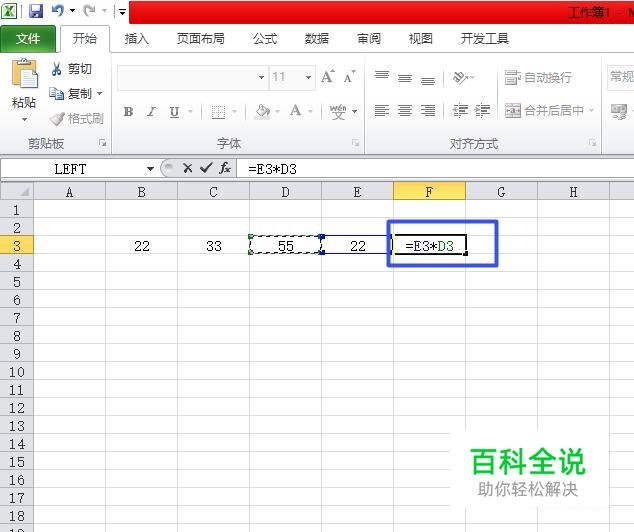
Task: Open the Excel application icon menu
Action: pyautogui.click(x=9, y=11)
